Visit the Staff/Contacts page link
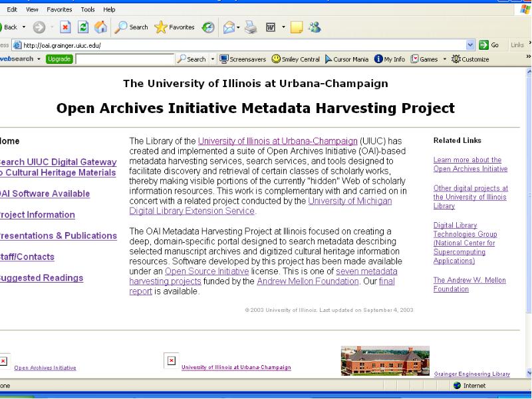 (27, 257)
